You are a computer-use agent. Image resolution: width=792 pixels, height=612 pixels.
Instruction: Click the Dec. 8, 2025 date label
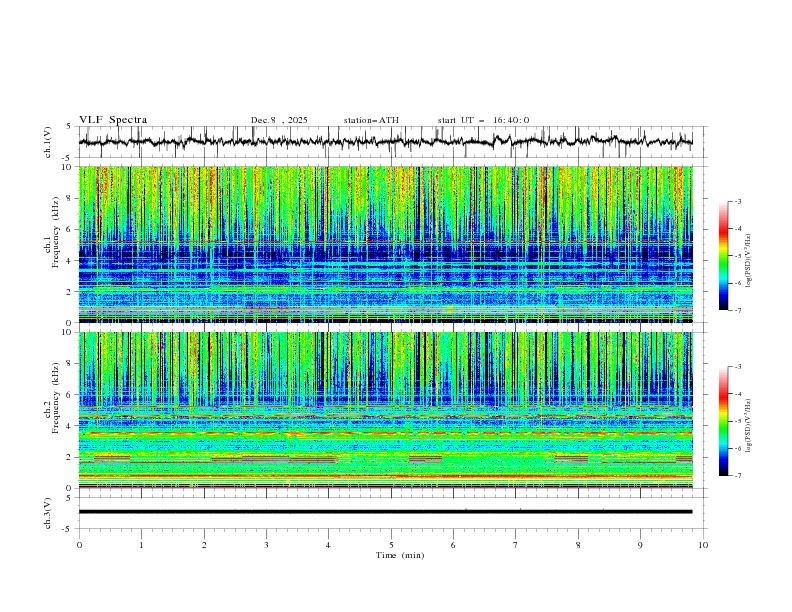click(x=279, y=120)
